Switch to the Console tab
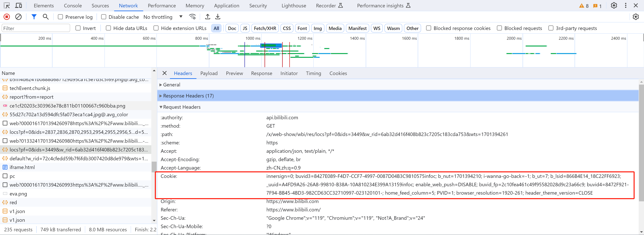The width and height of the screenshot is (644, 235). coord(73,6)
